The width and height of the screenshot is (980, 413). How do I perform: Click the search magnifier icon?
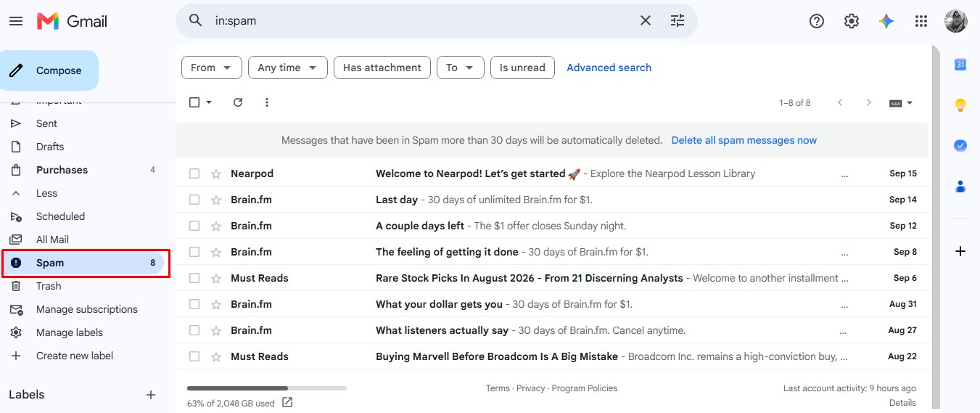pyautogui.click(x=195, y=20)
